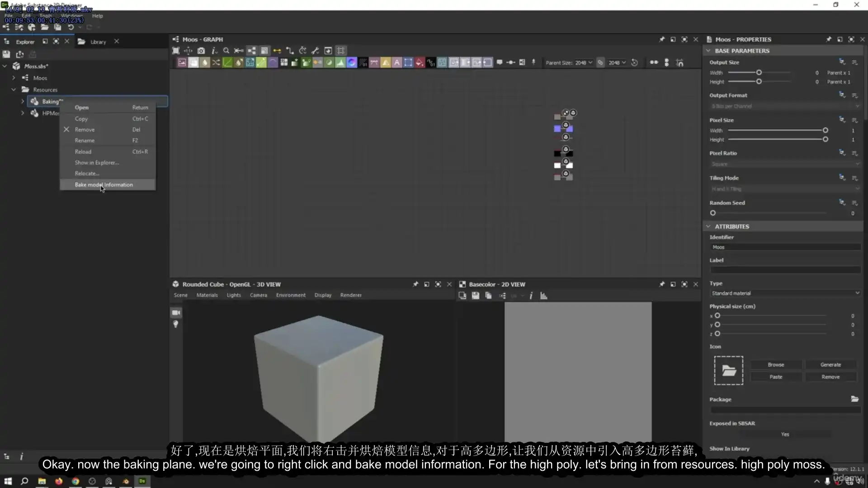Open the Output Format dropdown

pos(785,106)
